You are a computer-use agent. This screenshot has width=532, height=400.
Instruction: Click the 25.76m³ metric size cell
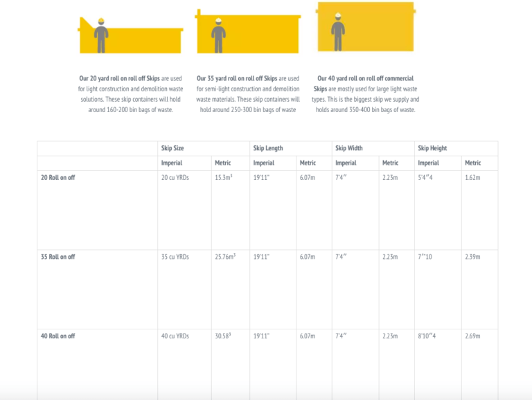tap(226, 257)
